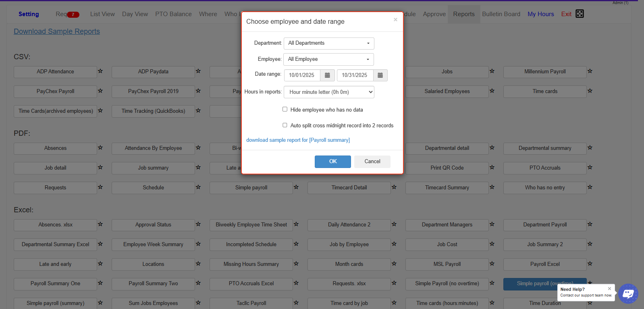Viewport: 644px width, 309px height.
Task: Confirm the dialog with OK
Action: click(332, 162)
